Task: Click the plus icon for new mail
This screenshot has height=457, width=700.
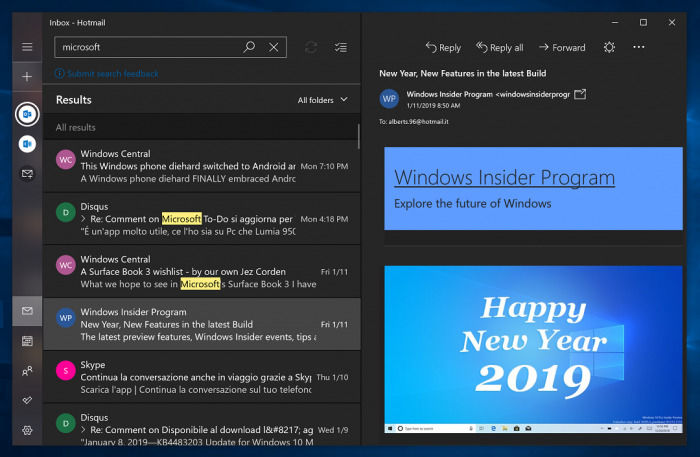Action: pos(27,77)
